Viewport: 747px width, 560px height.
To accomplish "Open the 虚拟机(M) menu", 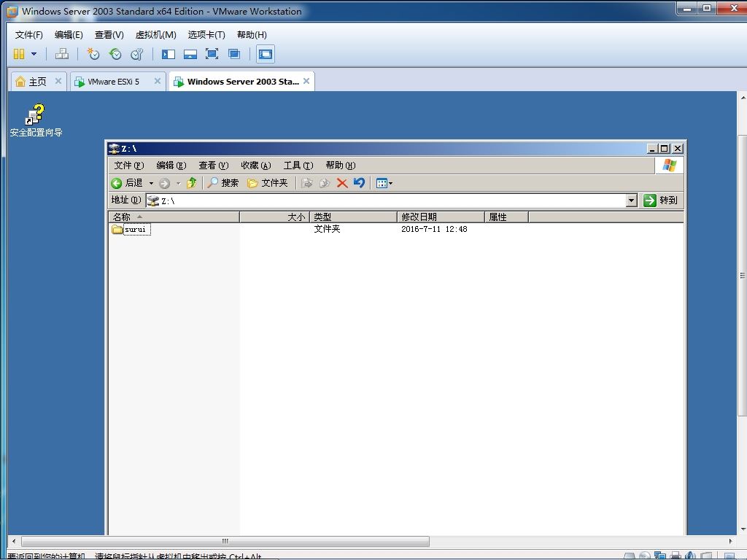I will point(156,35).
